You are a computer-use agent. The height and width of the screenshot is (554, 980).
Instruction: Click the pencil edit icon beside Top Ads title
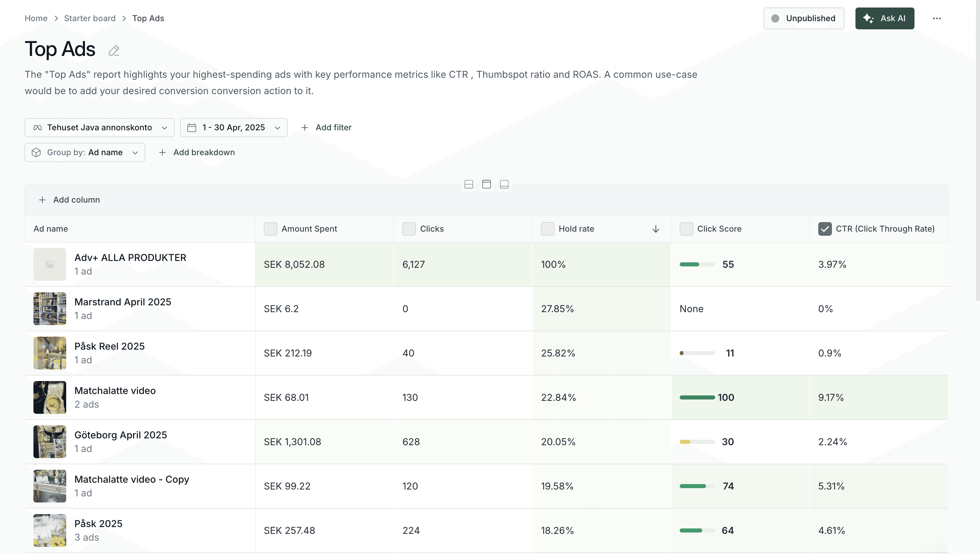[x=113, y=50]
